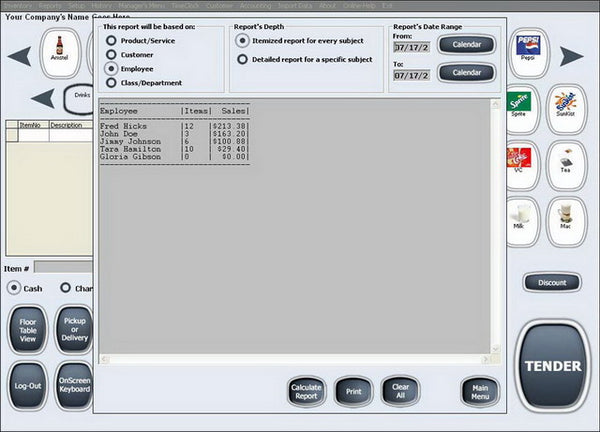The image size is (600, 432).
Task: Return using the Main Menu button
Action: 480,392
